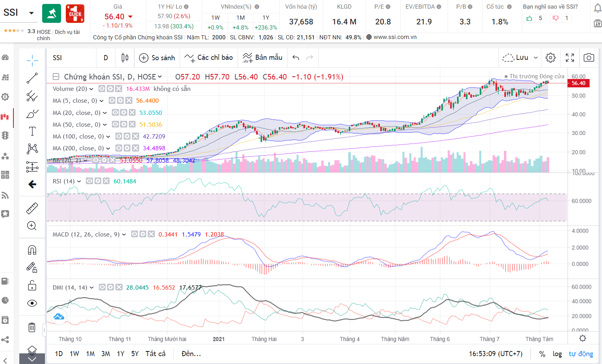Click the trash icon to remove drawings
This screenshot has height=364, width=602.
pyautogui.click(x=32, y=327)
